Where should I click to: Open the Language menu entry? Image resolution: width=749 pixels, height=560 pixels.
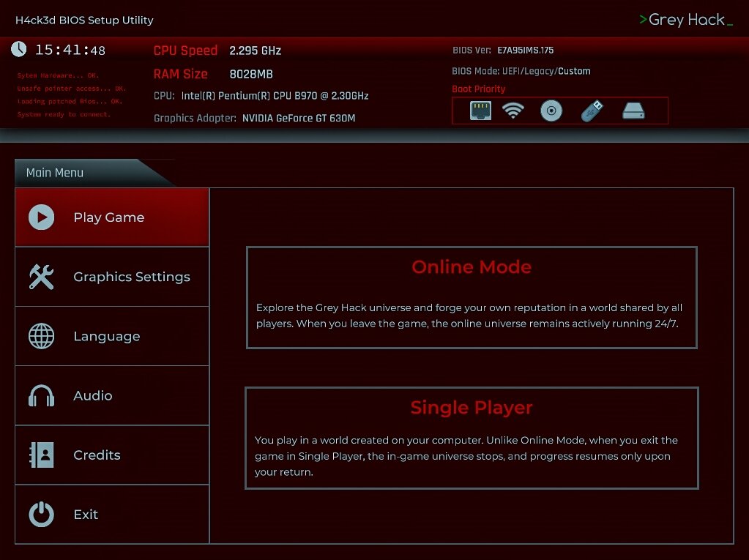(x=112, y=336)
